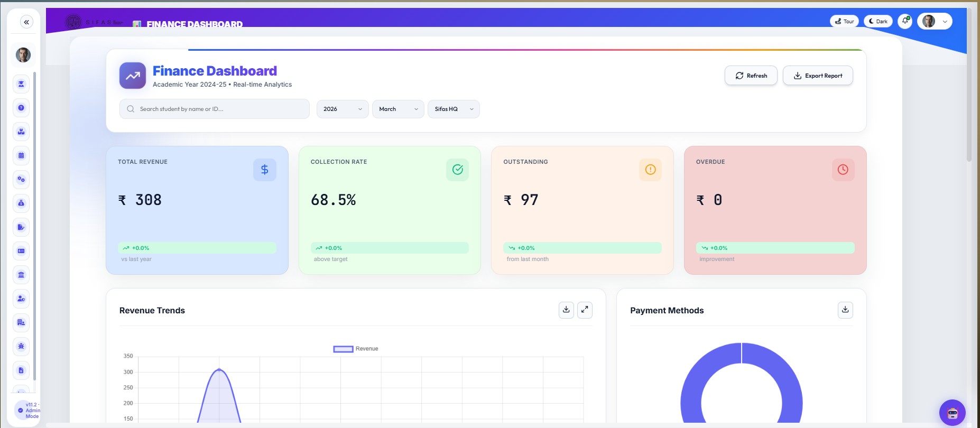Screen dimensions: 980x428
Task: Collapse the sidebar with the double-chevron icon
Action: point(26,22)
